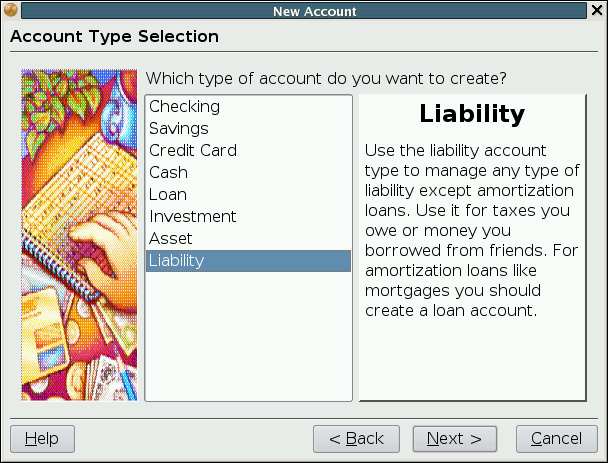608x463 pixels.
Task: Close the New Account dialog
Action: tap(597, 11)
